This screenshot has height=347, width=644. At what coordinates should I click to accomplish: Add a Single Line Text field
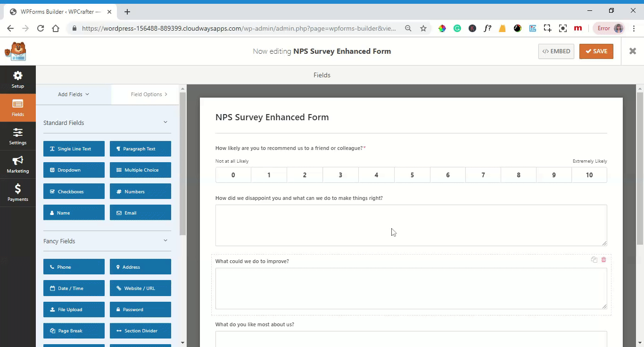(74, 149)
